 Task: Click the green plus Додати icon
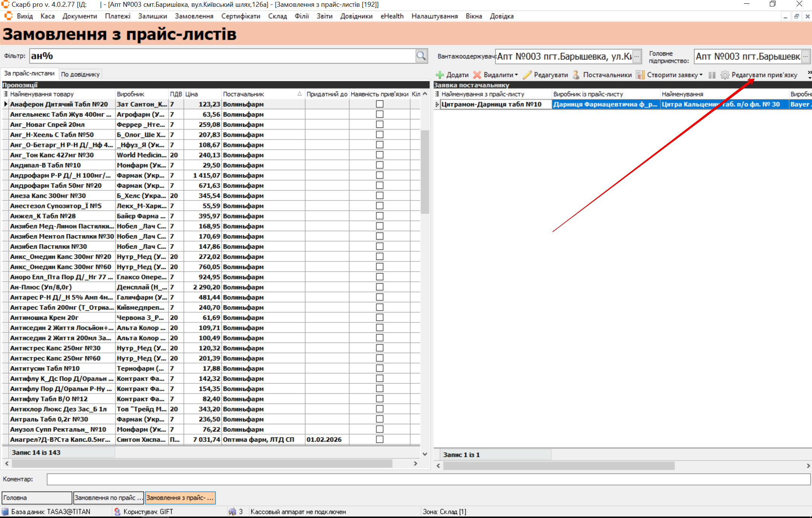click(440, 75)
